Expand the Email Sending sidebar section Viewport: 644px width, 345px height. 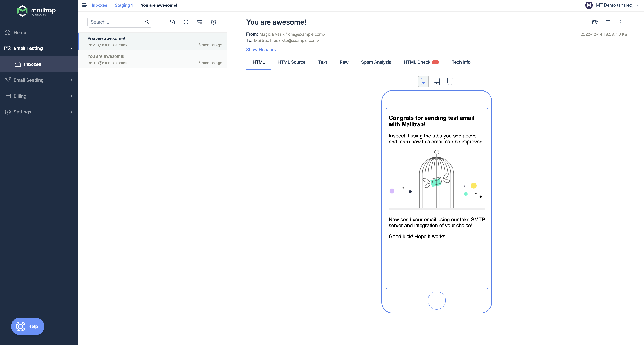[71, 80]
